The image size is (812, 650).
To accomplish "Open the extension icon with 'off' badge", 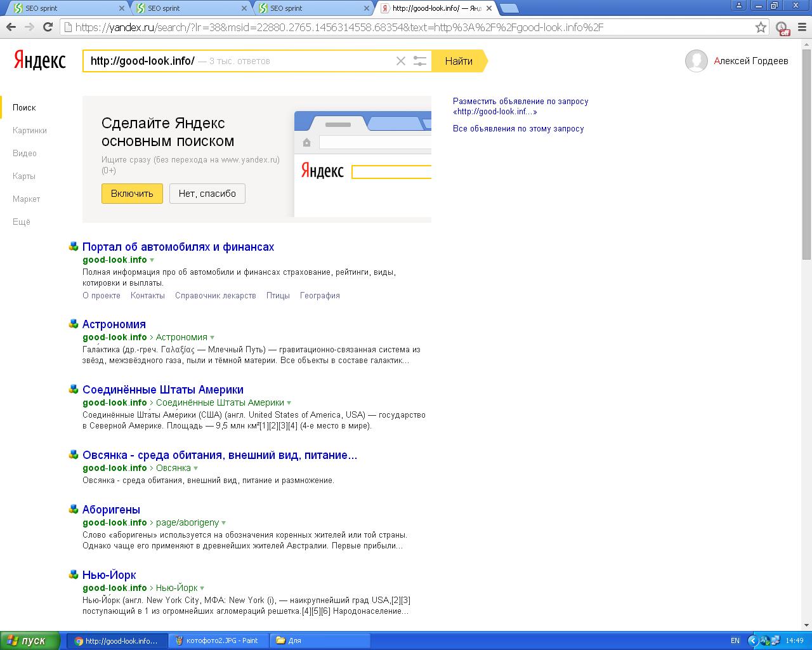I will coord(783,28).
